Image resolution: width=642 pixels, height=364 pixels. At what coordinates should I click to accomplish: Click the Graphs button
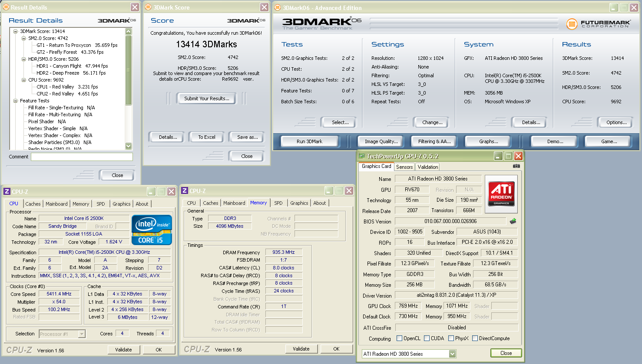[x=489, y=141]
